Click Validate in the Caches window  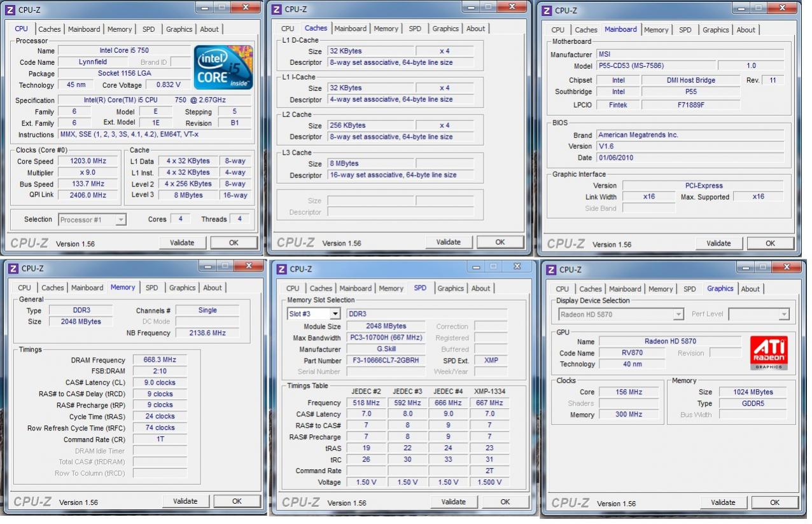(449, 242)
